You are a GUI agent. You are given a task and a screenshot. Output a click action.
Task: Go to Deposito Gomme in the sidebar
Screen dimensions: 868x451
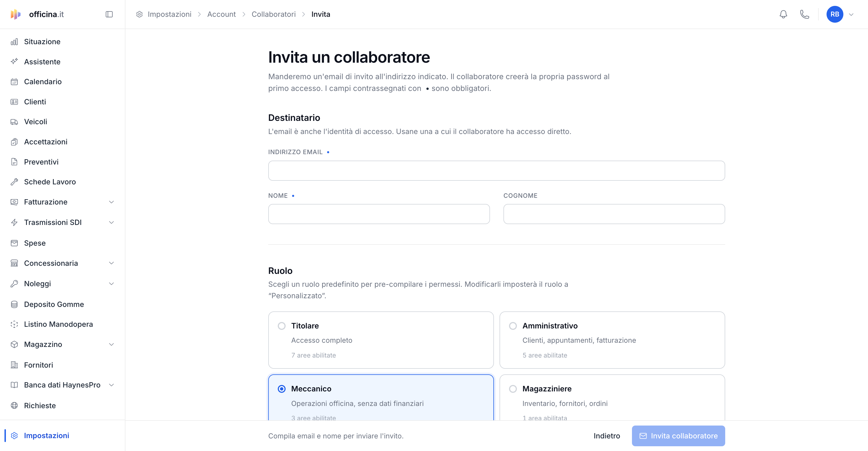62,304
